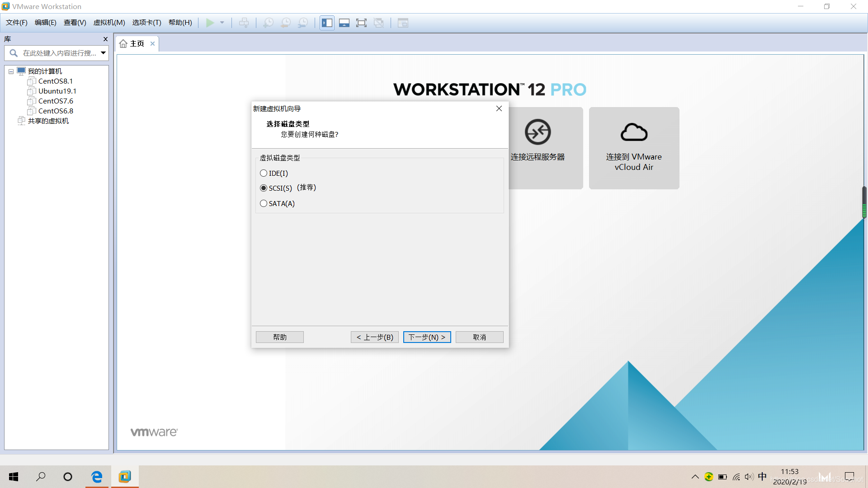Select the CentOS7.6 virtual machine
This screenshot has width=868, height=488.
(x=55, y=101)
